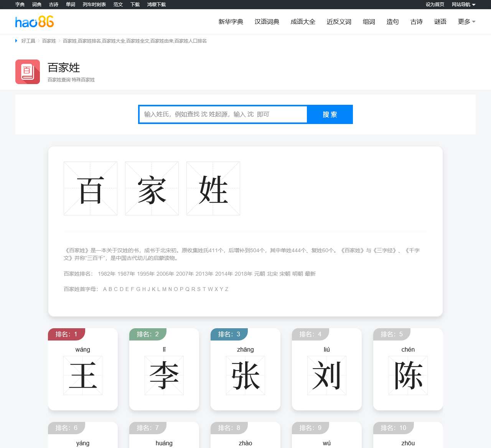Open 列车时刻表 in the top bar
The height and width of the screenshot is (448, 491).
pyautogui.click(x=94, y=5)
